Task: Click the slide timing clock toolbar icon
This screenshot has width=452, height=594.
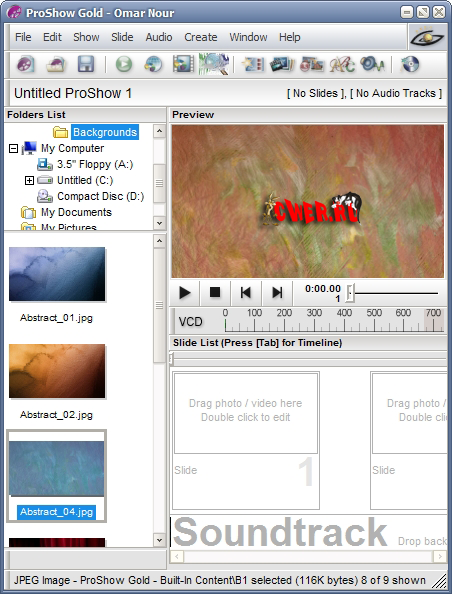Action: (311, 64)
